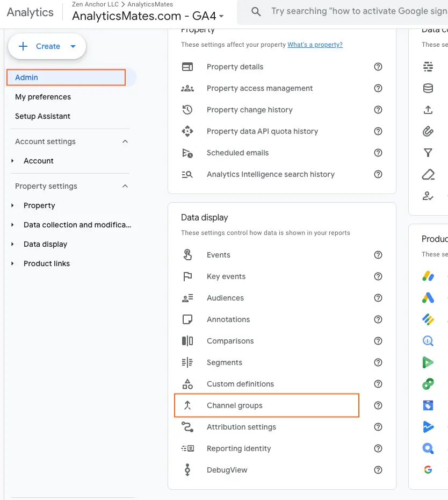
Task: Open help for Key events
Action: coord(378,276)
